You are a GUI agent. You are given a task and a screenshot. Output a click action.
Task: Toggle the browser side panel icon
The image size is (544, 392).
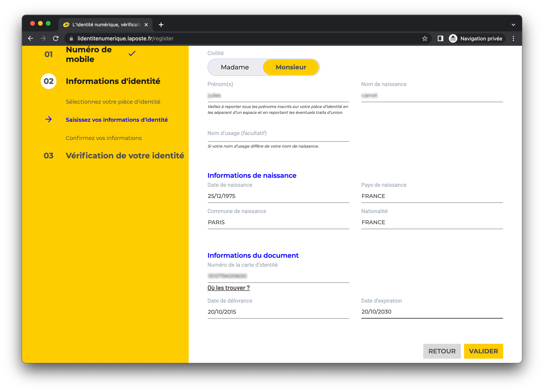click(440, 38)
